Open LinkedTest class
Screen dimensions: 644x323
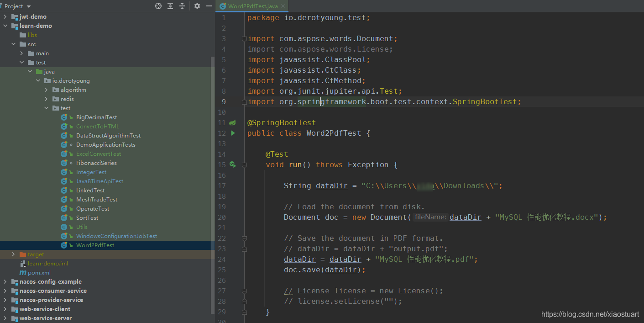pos(90,191)
